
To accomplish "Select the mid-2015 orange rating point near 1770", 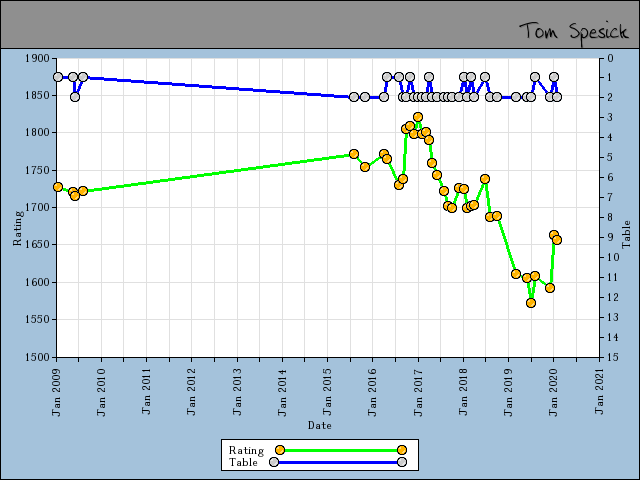I will tap(354, 154).
